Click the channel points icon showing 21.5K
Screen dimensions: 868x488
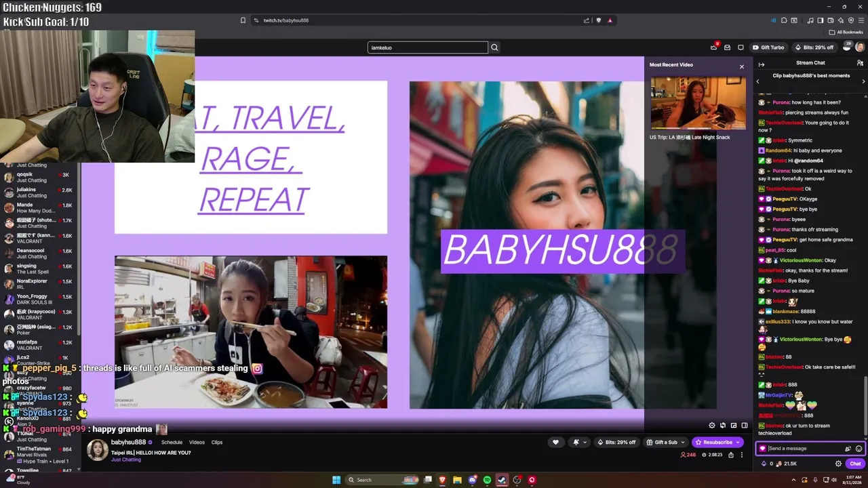coord(779,464)
